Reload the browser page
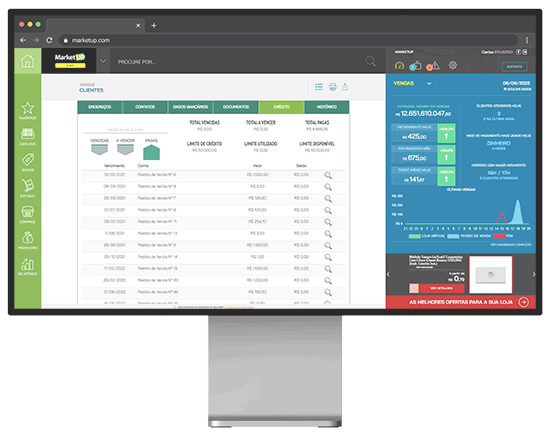 tap(49, 40)
